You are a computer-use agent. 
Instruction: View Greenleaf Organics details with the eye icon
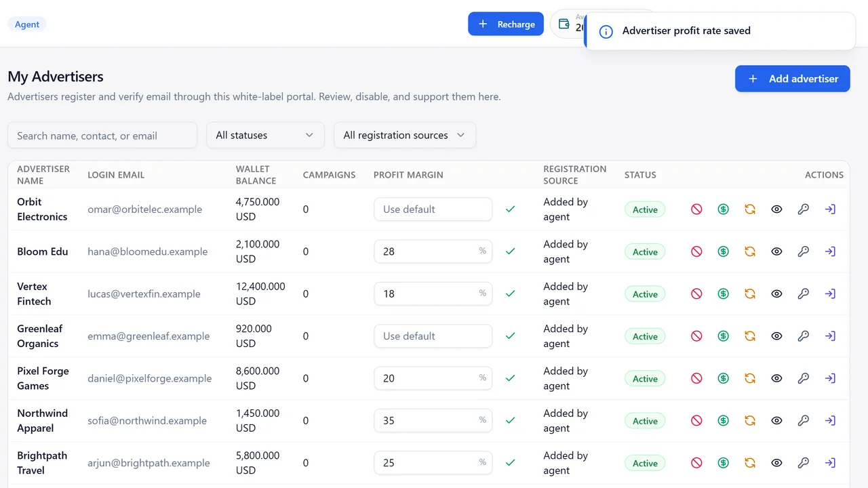click(777, 336)
